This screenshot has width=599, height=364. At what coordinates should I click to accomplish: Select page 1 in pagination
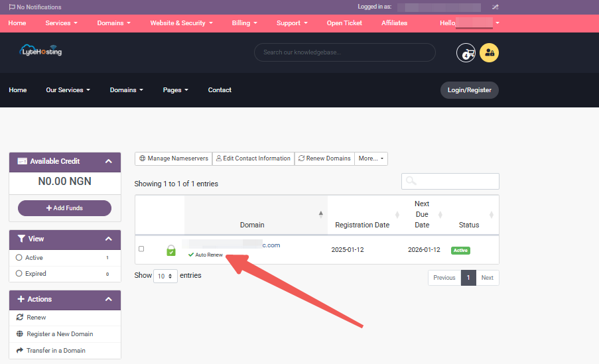(x=468, y=278)
